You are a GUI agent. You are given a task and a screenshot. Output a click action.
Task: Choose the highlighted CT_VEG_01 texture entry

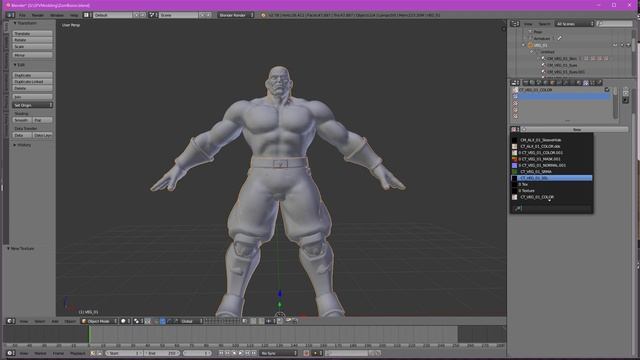point(551,178)
